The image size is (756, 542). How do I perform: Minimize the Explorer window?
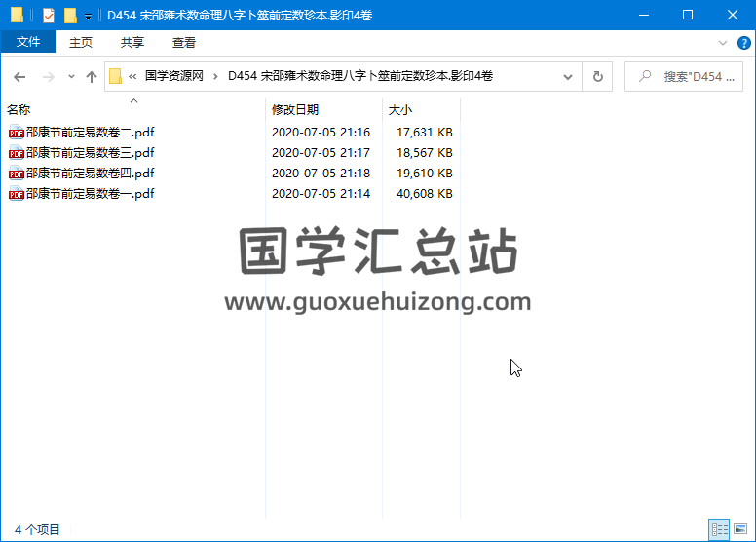[x=644, y=15]
